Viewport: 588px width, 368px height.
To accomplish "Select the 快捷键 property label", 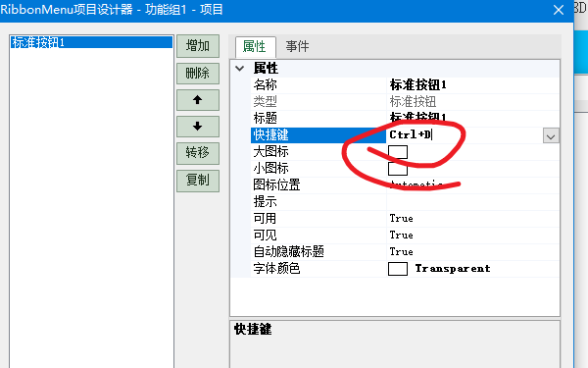I will pyautogui.click(x=270, y=134).
